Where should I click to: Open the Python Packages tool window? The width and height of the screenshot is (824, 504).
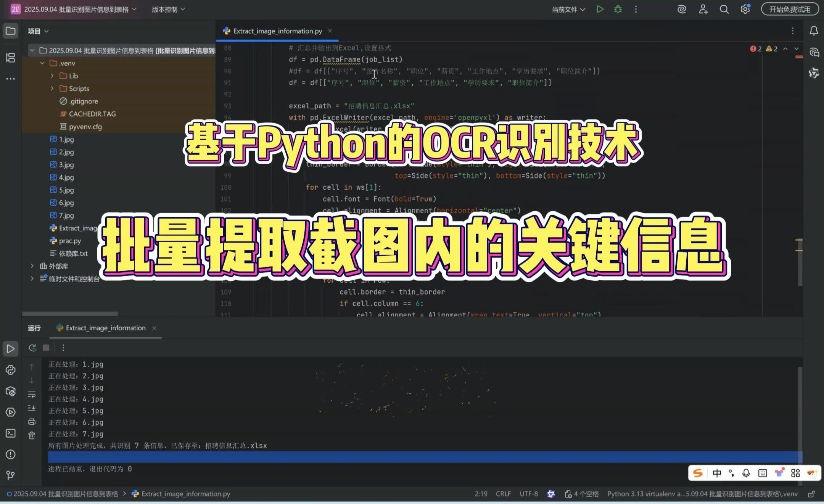pos(10,391)
